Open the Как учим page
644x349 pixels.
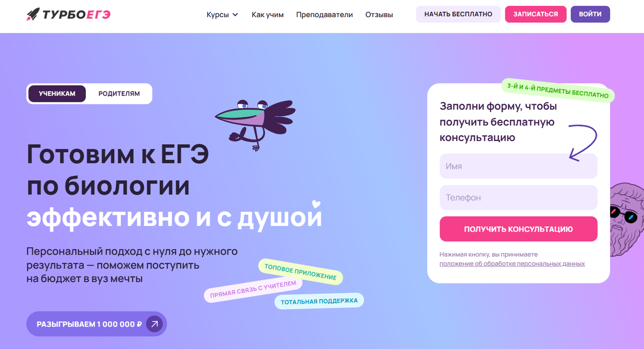pyautogui.click(x=268, y=14)
